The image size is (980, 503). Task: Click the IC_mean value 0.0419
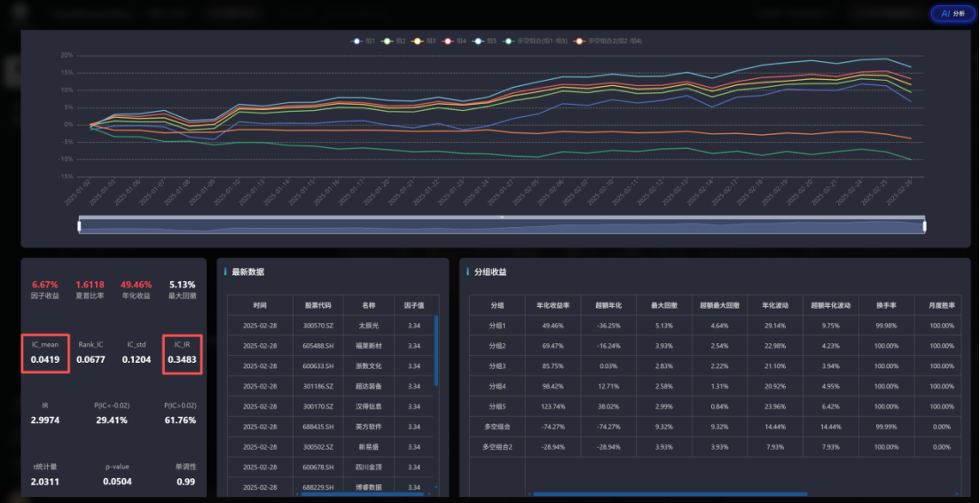(x=44, y=359)
